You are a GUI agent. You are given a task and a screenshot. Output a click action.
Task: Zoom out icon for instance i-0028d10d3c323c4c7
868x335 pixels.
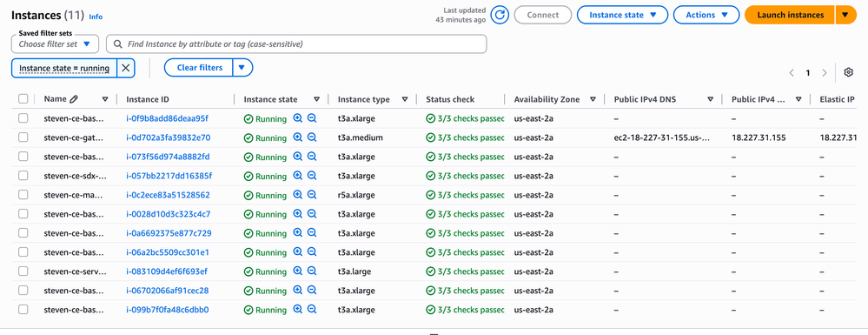312,214
